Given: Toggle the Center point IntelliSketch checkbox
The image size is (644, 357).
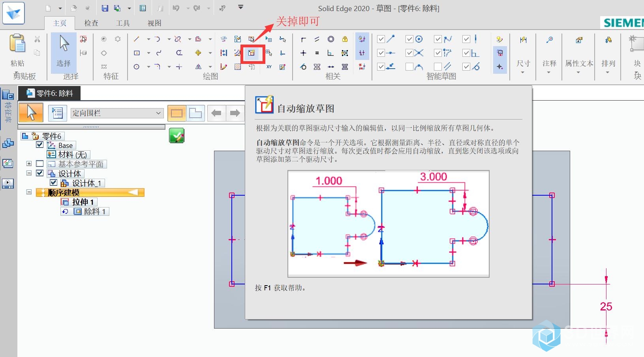Looking at the screenshot, I should (x=409, y=39).
